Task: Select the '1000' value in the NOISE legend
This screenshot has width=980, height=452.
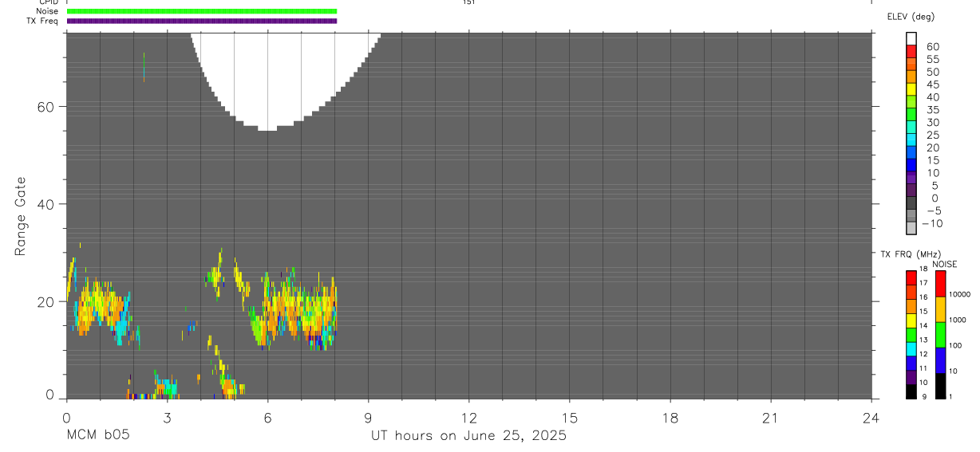Action: point(958,320)
